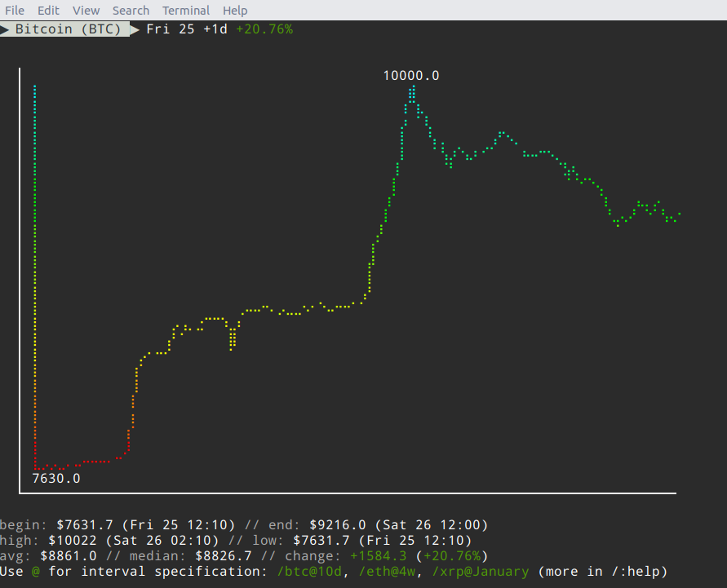Screen dimensions: 727x588
Task: Click the /eth@4w example command
Action: click(387, 572)
